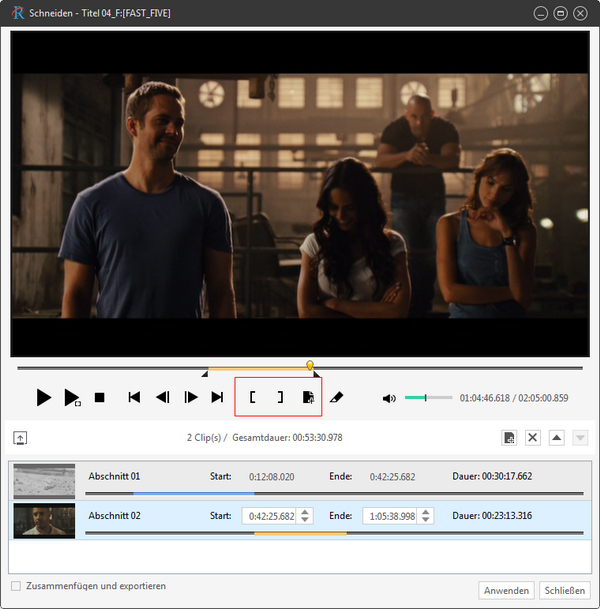Click the current time readout 01:04:46.618
This screenshot has width=600, height=609.
(485, 398)
